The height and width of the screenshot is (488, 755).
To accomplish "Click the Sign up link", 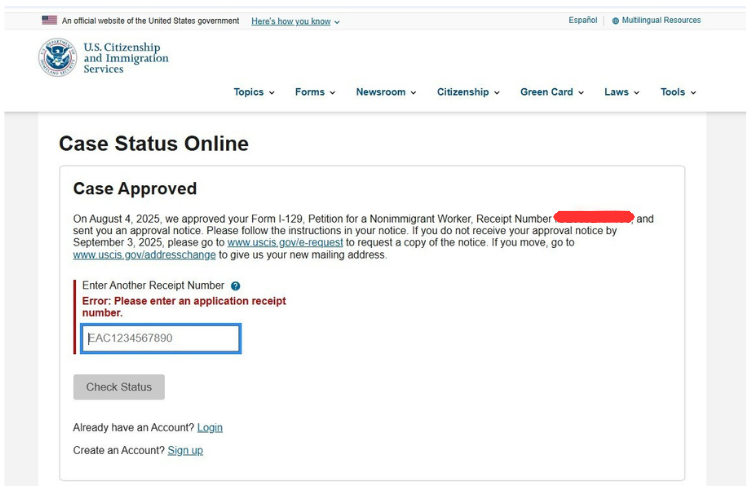I will pyautogui.click(x=185, y=451).
